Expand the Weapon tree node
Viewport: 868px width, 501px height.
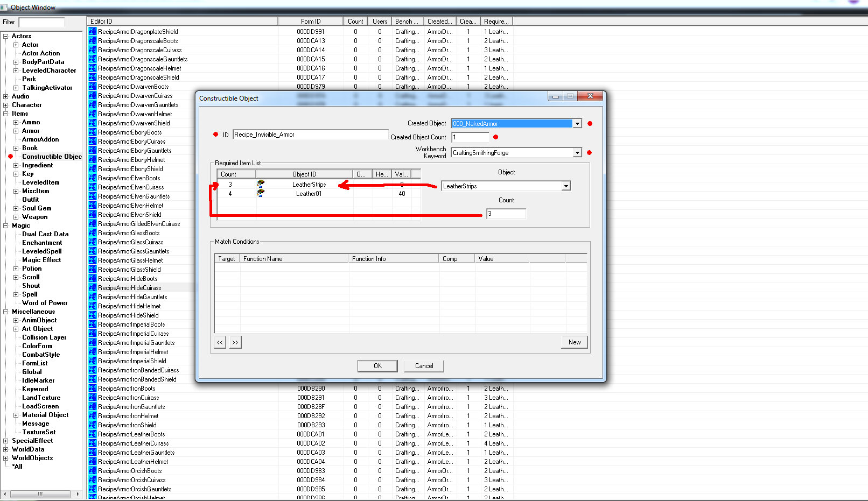(16, 217)
